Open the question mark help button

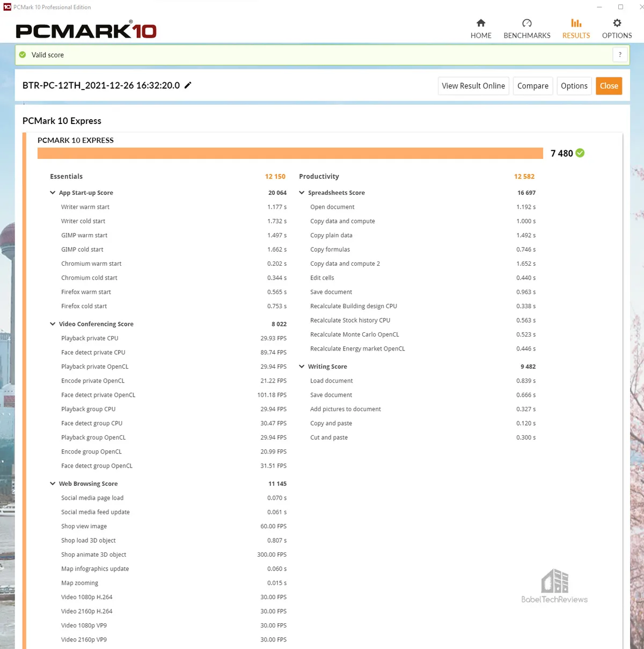tap(620, 55)
